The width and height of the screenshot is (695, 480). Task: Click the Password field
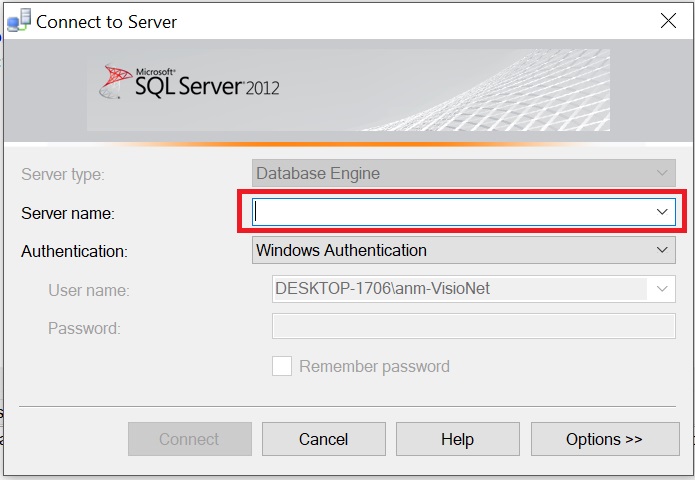(x=473, y=326)
